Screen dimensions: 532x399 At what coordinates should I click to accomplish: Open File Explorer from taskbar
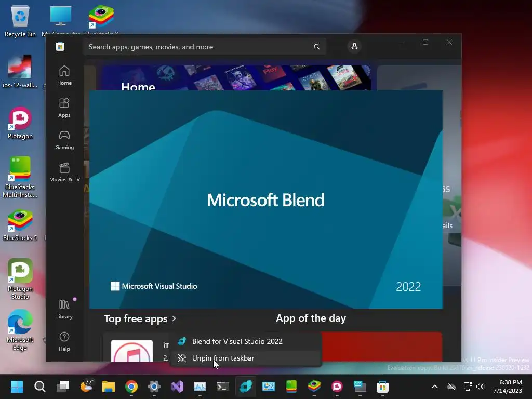pyautogui.click(x=109, y=387)
